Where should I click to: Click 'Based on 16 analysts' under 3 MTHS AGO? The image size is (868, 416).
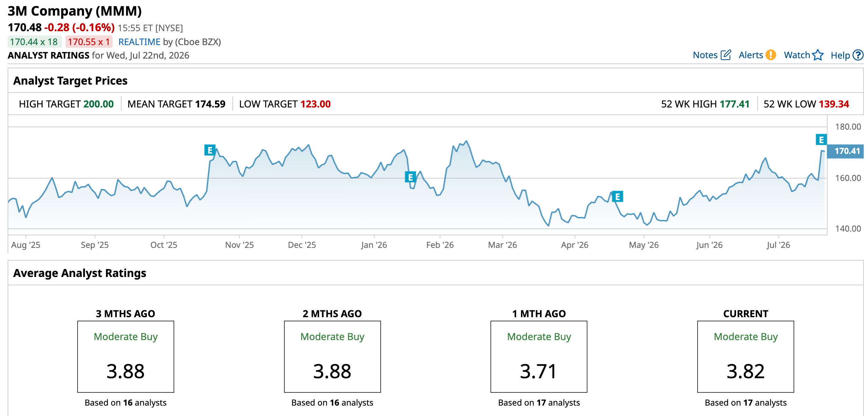pos(126,403)
